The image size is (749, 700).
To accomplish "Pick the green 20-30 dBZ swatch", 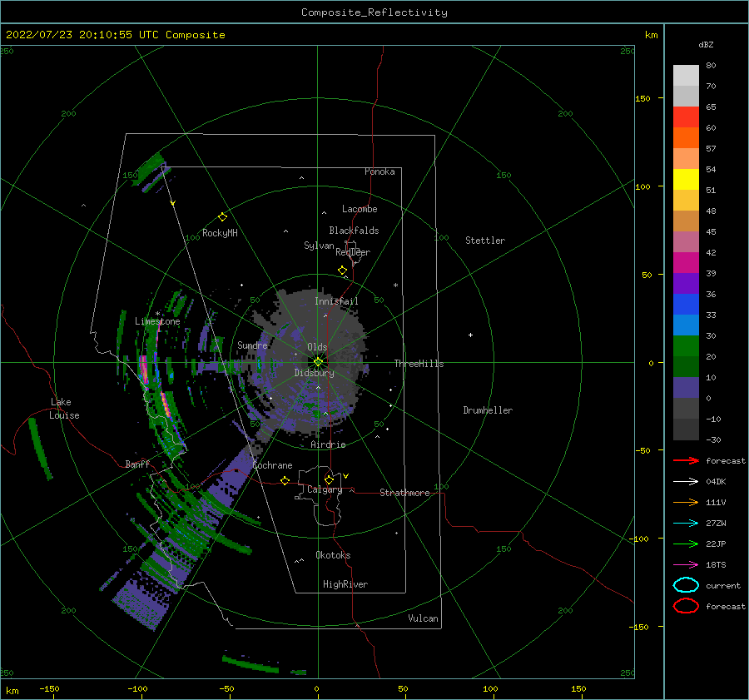I will pos(686,345).
